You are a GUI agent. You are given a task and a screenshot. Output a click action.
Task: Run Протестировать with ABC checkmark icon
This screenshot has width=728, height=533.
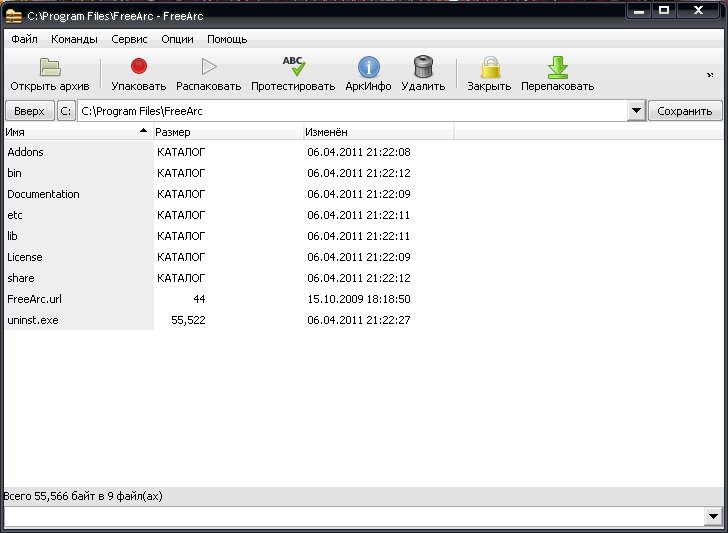tap(293, 67)
